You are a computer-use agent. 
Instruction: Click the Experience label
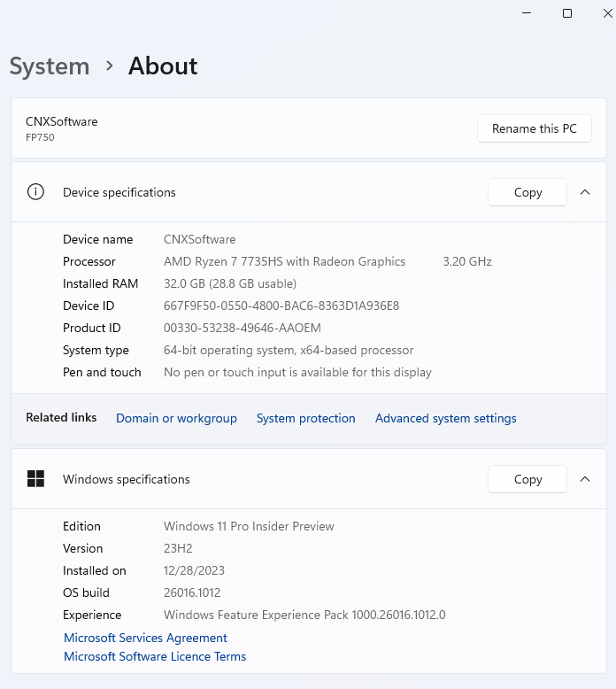point(92,615)
